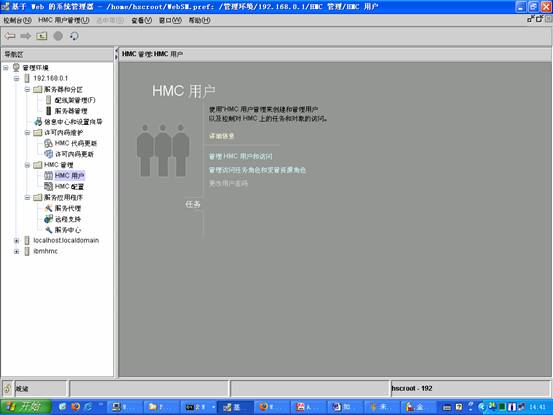Image resolution: width=553 pixels, height=415 pixels.
Task: Click the 远程支持 icon
Action: 48,219
